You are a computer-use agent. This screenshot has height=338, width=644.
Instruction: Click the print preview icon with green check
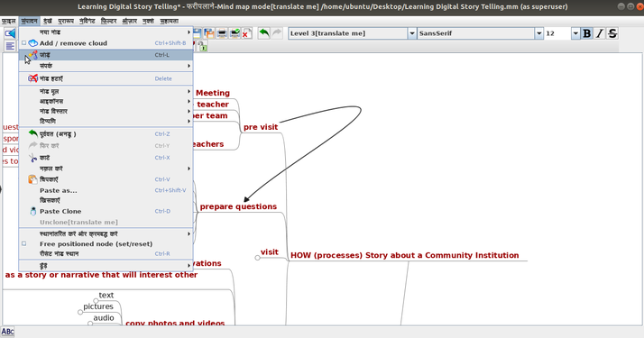pyautogui.click(x=235, y=33)
